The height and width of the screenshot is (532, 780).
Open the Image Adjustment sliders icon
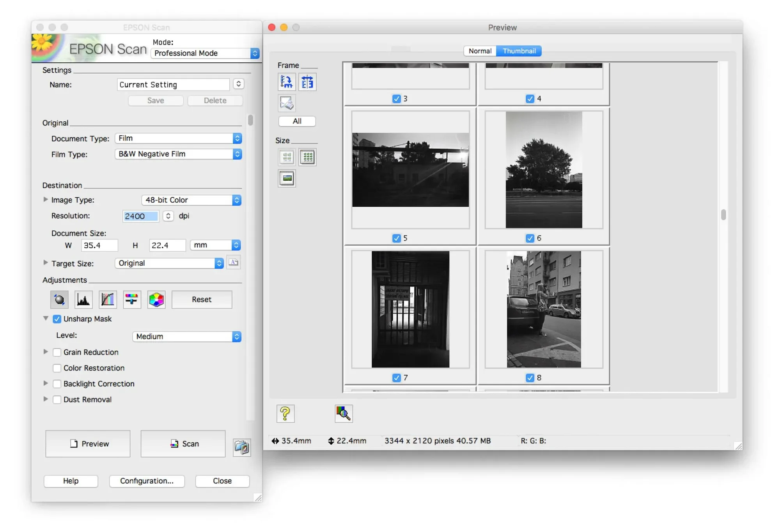pos(132,300)
